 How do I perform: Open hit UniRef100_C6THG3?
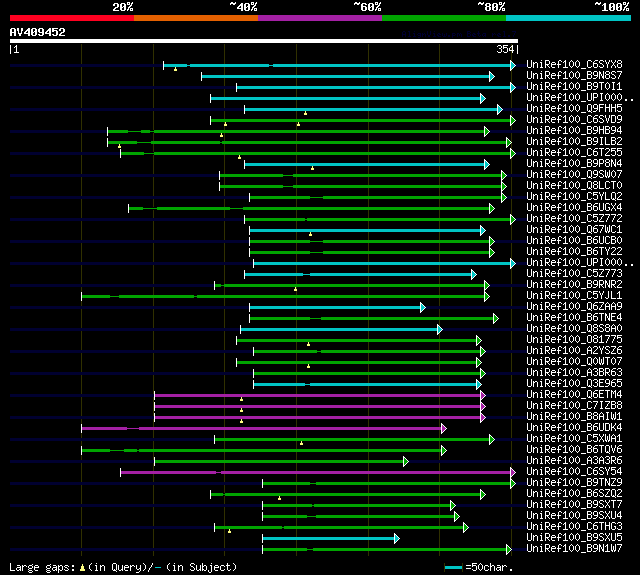[x=574, y=527]
